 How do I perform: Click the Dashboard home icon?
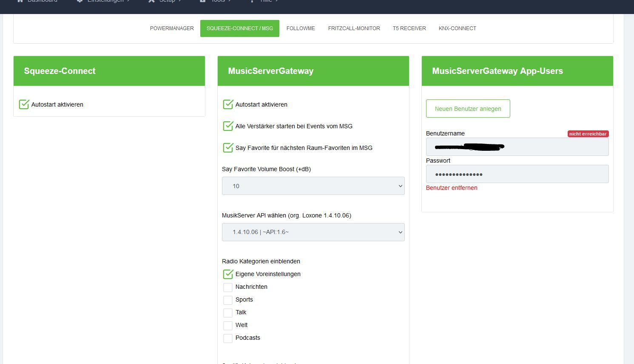20,1
